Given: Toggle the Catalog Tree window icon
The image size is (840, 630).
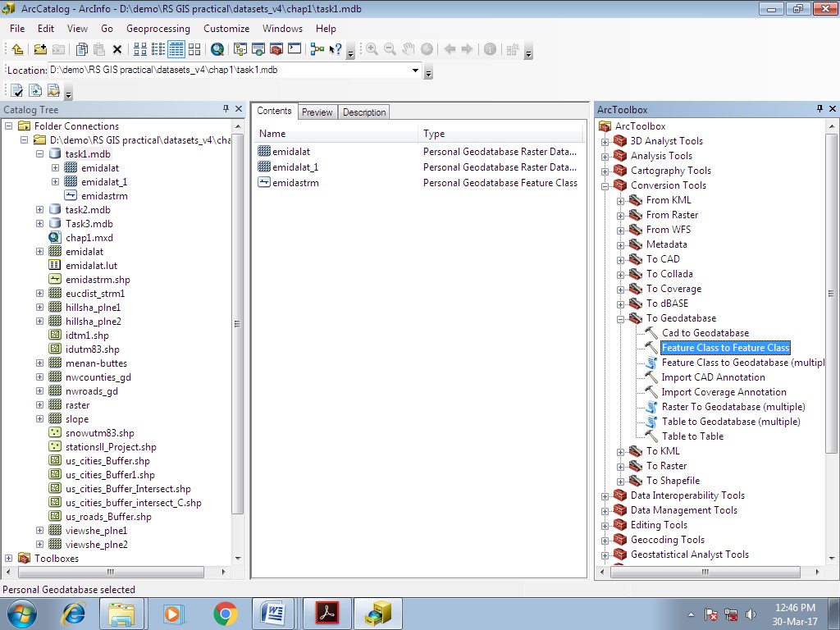Looking at the screenshot, I should 240,49.
